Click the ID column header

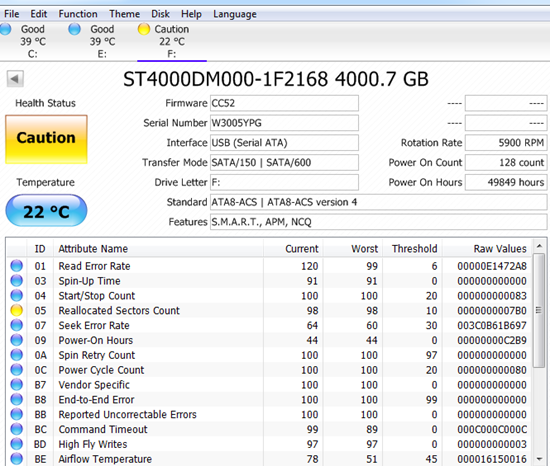[40, 249]
